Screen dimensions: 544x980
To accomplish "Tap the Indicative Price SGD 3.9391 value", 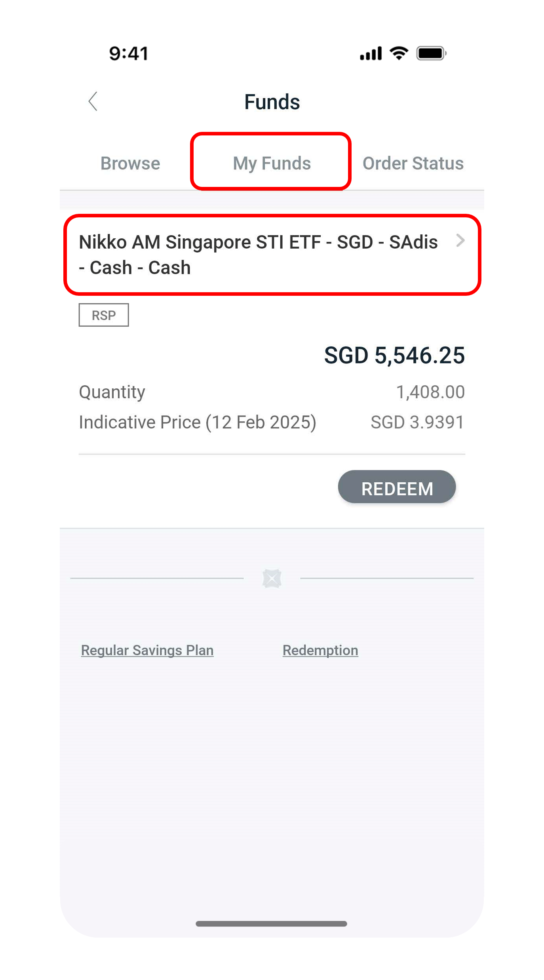I will click(417, 422).
